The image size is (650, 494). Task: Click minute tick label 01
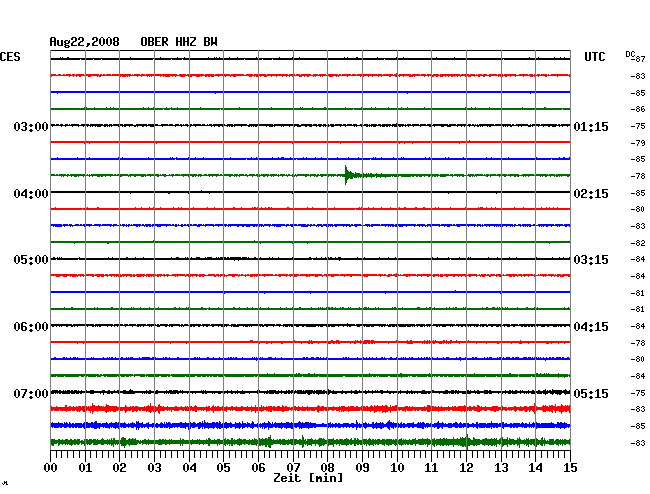click(85, 467)
